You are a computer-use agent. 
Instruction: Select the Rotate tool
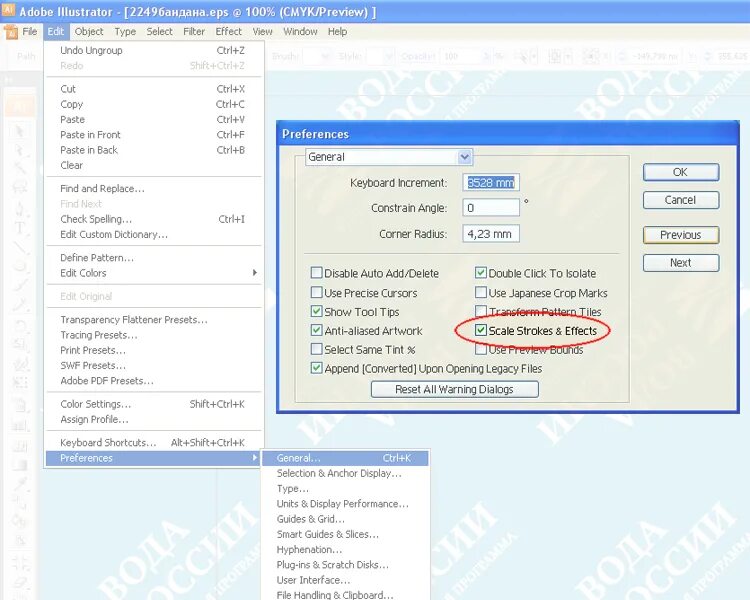point(20,326)
